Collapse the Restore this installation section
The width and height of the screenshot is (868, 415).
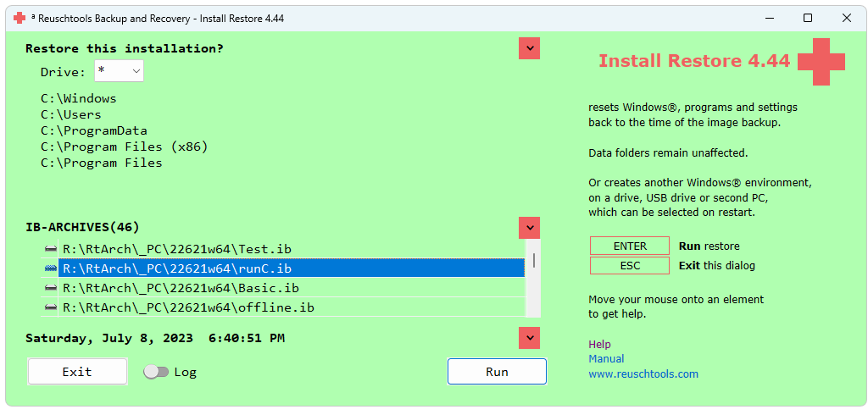coord(529,48)
